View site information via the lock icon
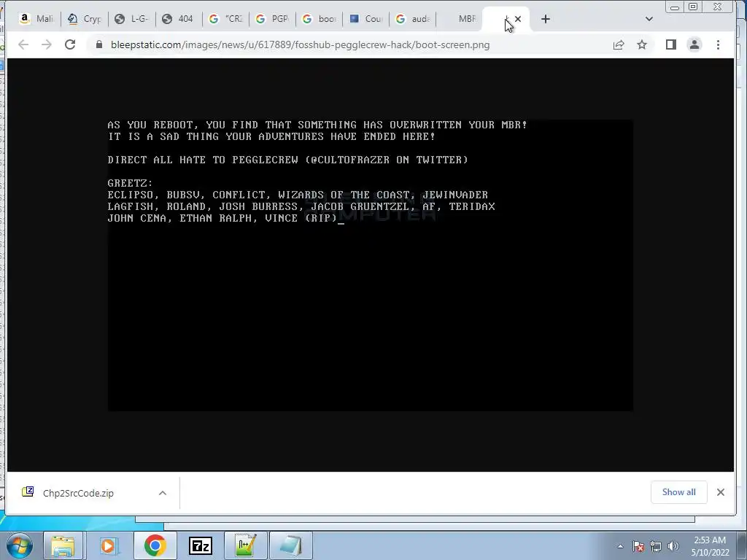The image size is (747, 560). click(x=99, y=44)
